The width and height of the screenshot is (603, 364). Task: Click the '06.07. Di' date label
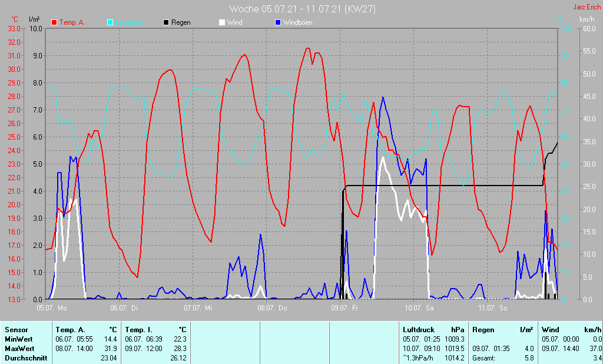[124, 308]
